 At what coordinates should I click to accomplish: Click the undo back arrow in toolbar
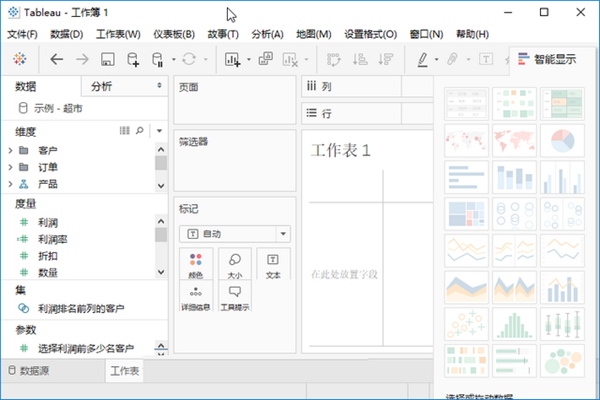pyautogui.click(x=56, y=60)
